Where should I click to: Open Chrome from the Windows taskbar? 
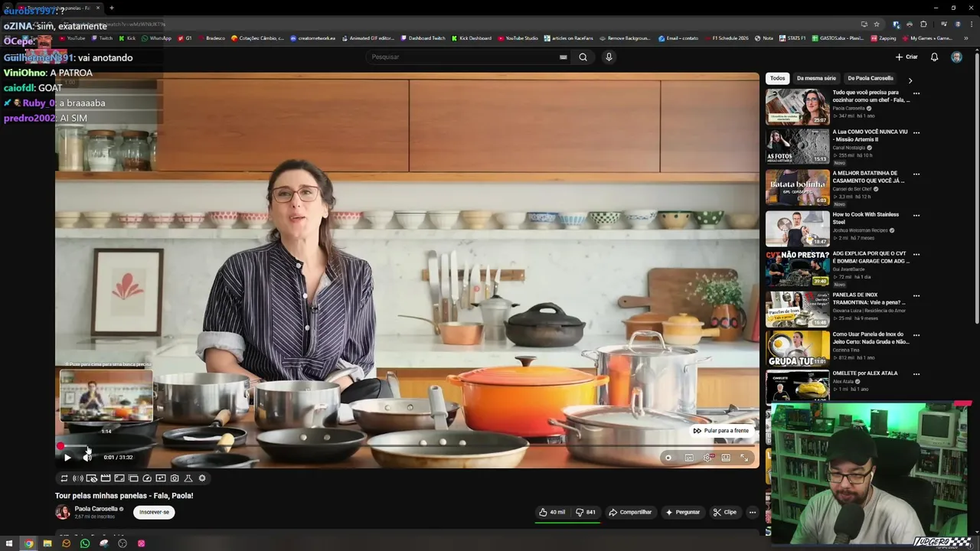pyautogui.click(x=28, y=543)
